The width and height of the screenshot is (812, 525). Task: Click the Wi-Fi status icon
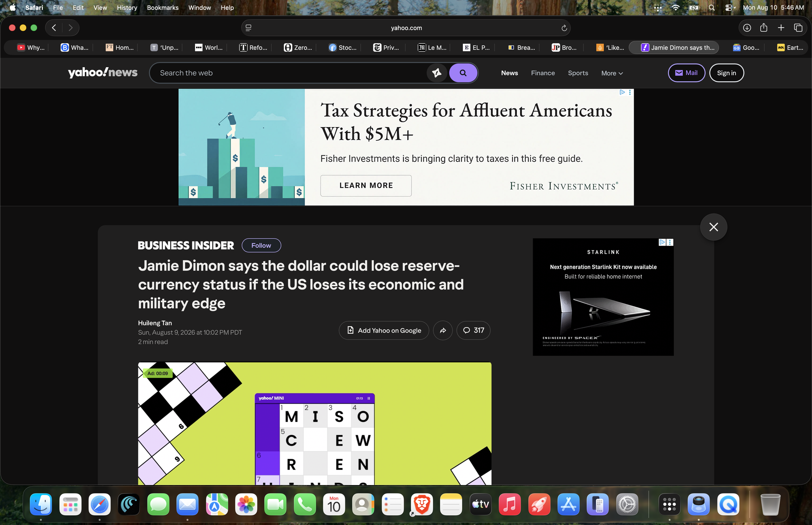675,7
